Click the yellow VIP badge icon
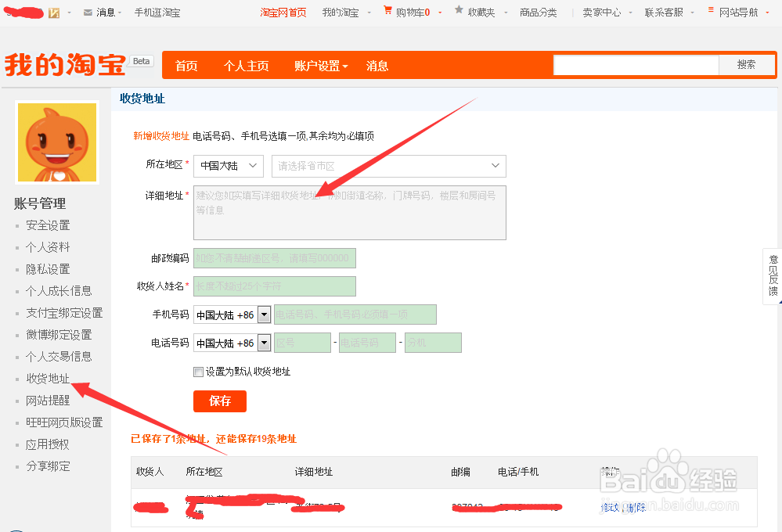The width and height of the screenshot is (782, 532). (54, 13)
